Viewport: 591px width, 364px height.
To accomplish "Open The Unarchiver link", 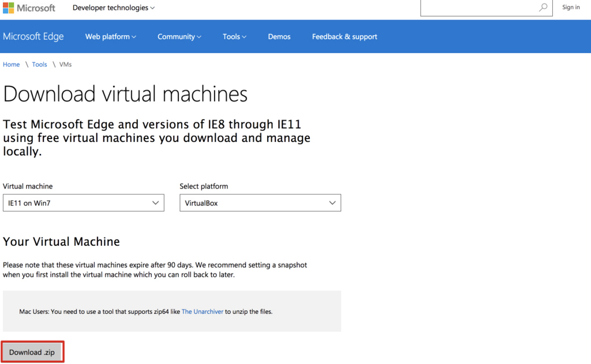I will [203, 312].
